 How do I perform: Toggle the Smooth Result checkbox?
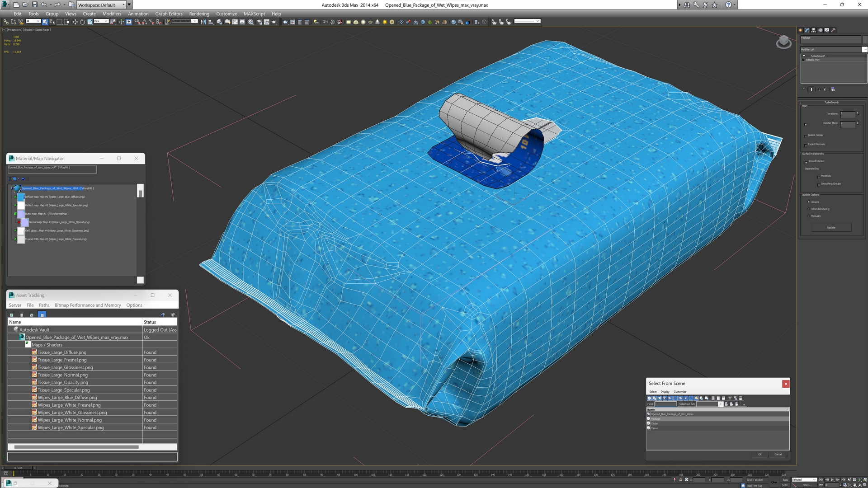pos(806,162)
